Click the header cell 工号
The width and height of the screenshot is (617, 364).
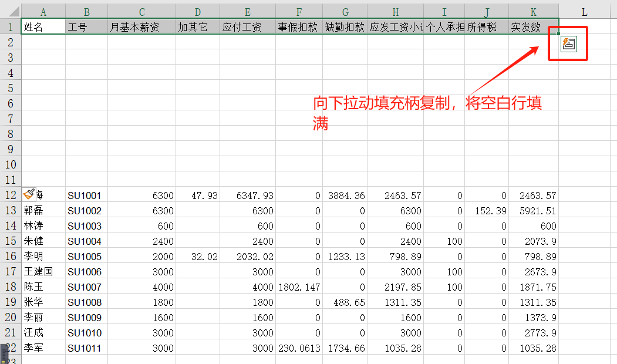[x=86, y=27]
